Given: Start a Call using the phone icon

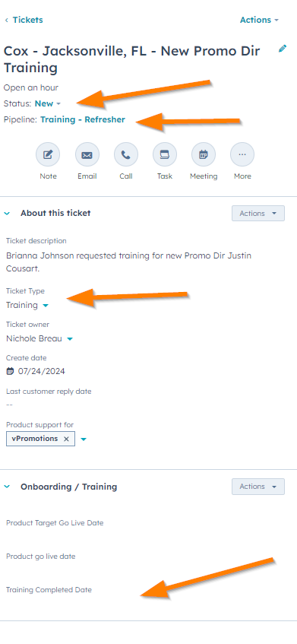Looking at the screenshot, I should point(126,154).
